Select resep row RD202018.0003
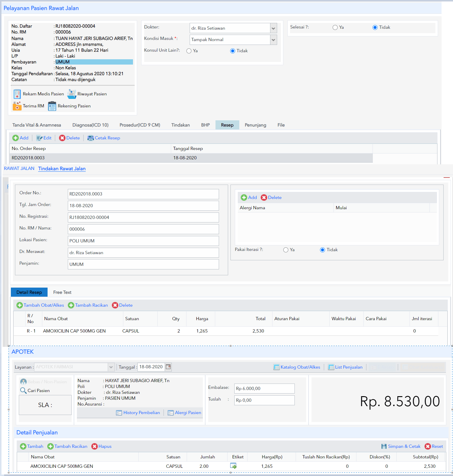This screenshot has height=476, width=453. coord(191,158)
